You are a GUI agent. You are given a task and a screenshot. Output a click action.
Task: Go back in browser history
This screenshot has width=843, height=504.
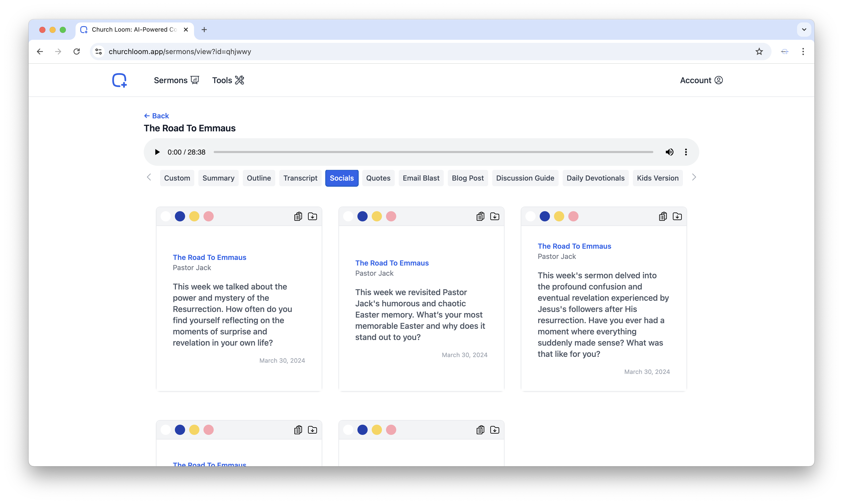coord(40,52)
